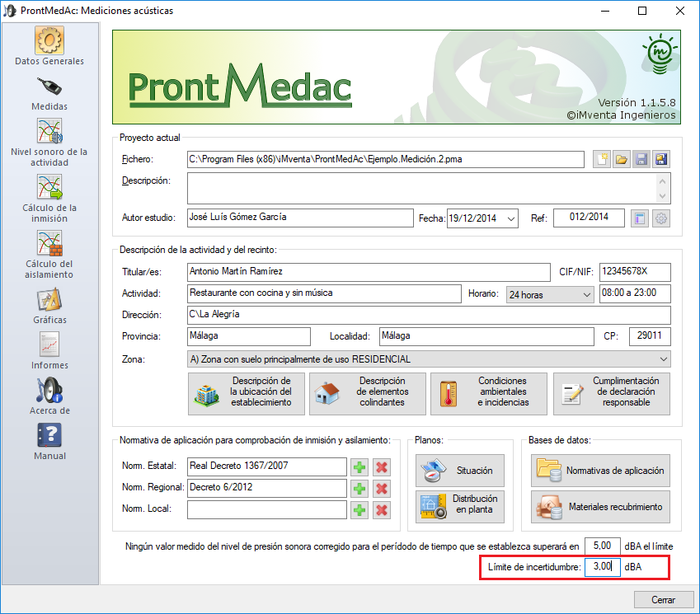Open Gráficas section
This screenshot has width=700, height=614.
click(49, 306)
